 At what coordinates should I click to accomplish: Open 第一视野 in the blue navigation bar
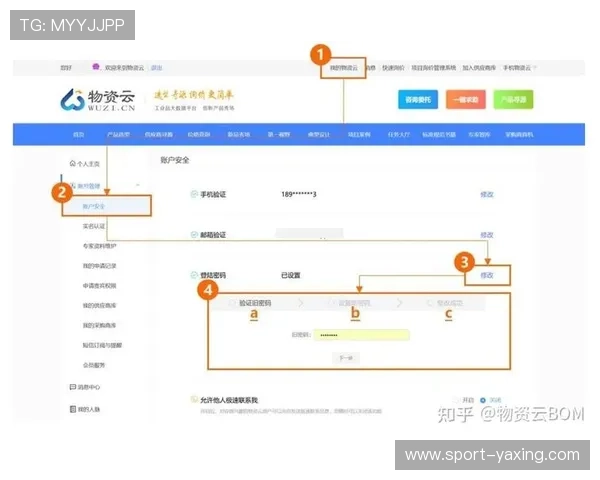coord(279,134)
